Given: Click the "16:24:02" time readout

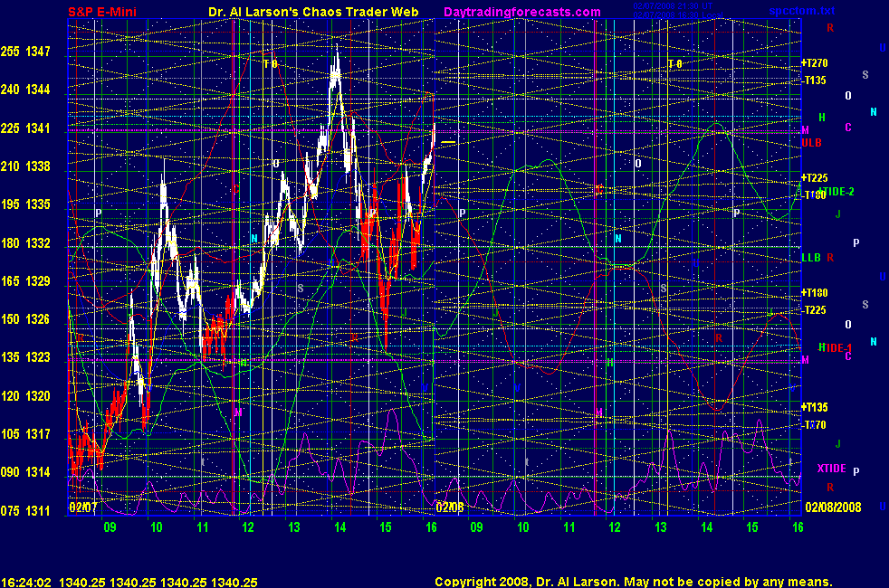Looking at the screenshot, I should click(x=26, y=583).
